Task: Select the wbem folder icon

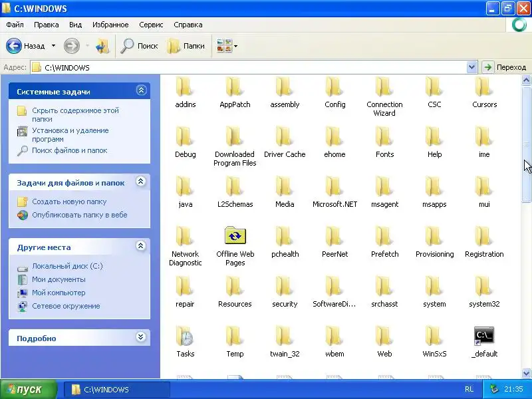Action: coord(334,336)
